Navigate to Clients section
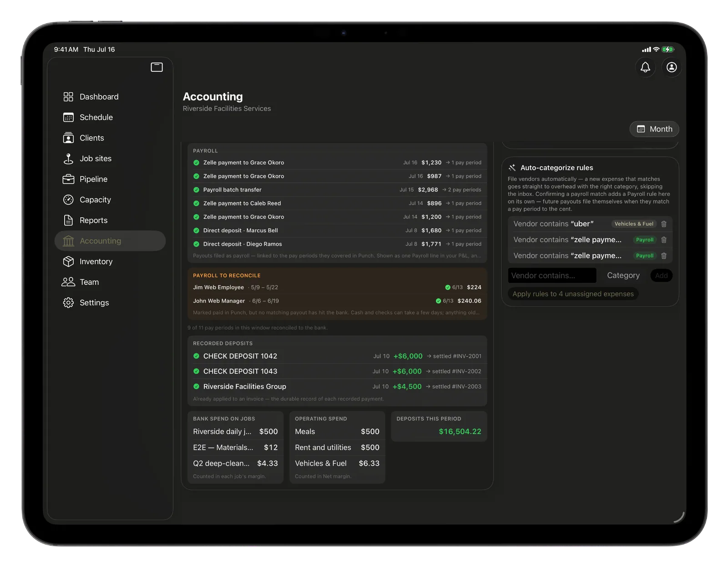The width and height of the screenshot is (728, 566). coord(110,138)
